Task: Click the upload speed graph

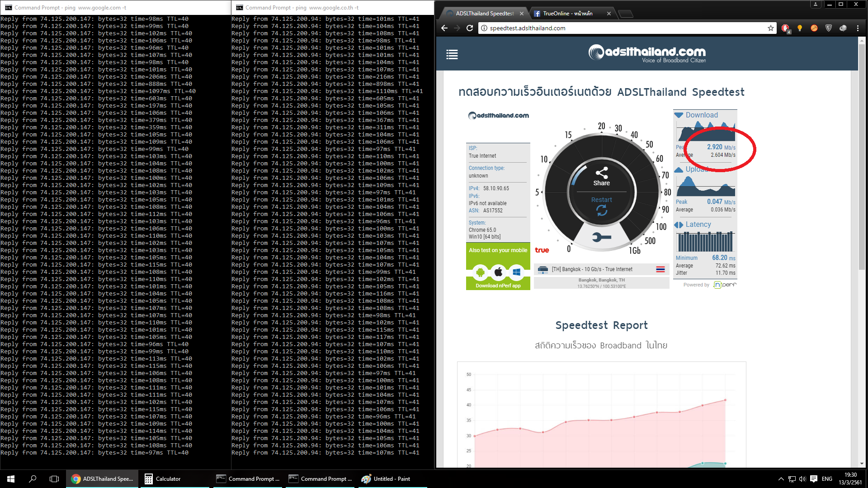Action: pyautogui.click(x=705, y=185)
